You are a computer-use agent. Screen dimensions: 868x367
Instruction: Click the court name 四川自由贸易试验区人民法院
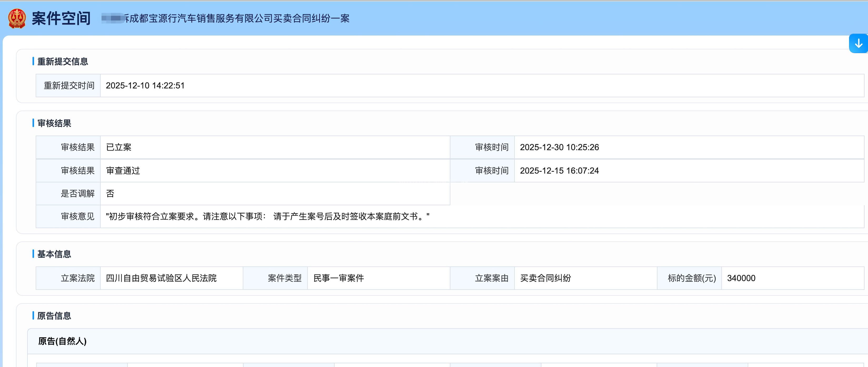[161, 278]
